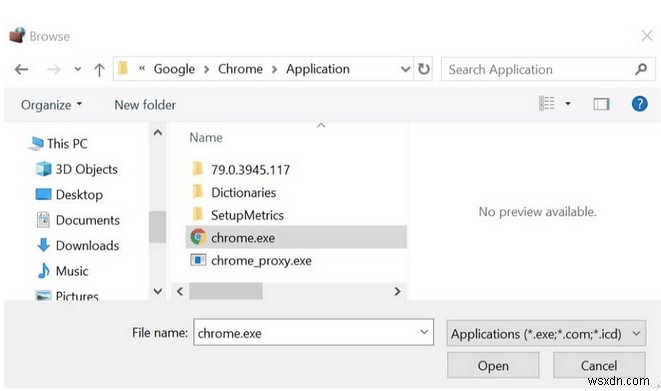Select the chrome.exe file

tap(296, 237)
